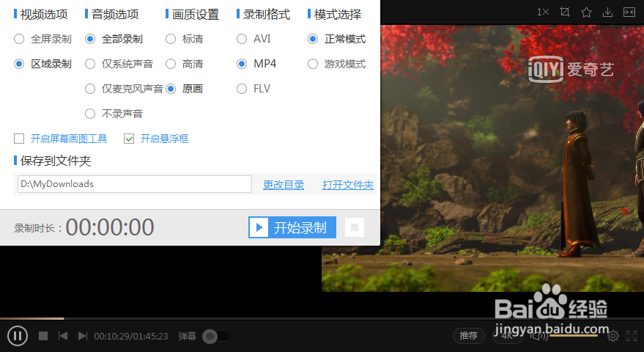Click the crop screenshot icon
The image size is (644, 352).
point(565,12)
